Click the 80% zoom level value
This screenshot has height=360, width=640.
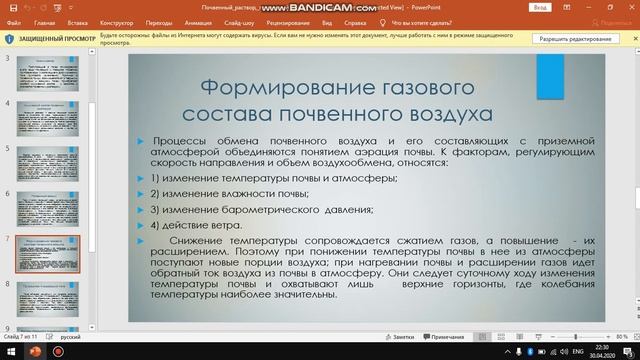[622, 337]
